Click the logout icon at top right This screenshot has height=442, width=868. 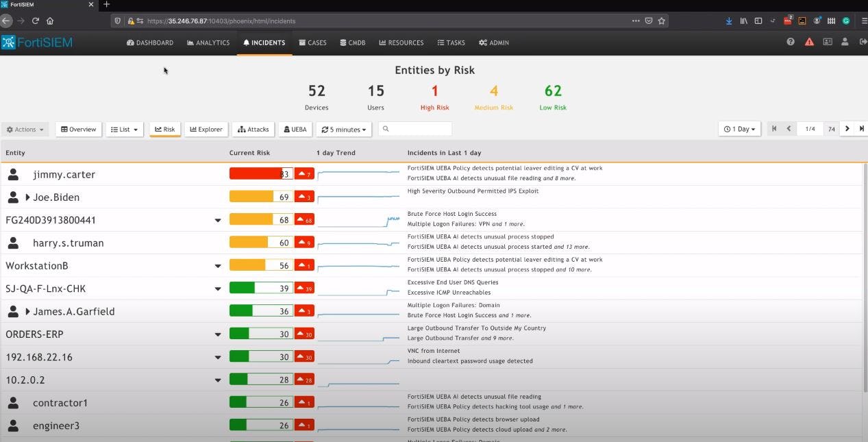tap(863, 42)
